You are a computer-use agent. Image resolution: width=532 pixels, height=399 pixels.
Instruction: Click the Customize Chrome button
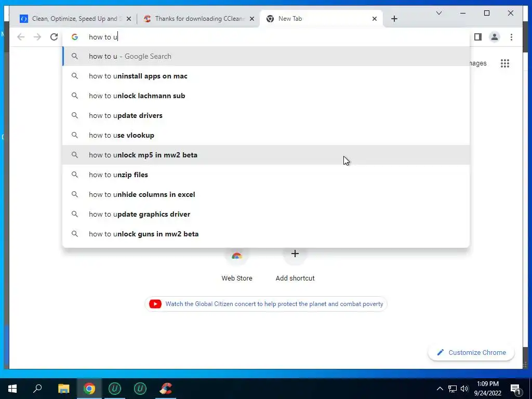(471, 353)
